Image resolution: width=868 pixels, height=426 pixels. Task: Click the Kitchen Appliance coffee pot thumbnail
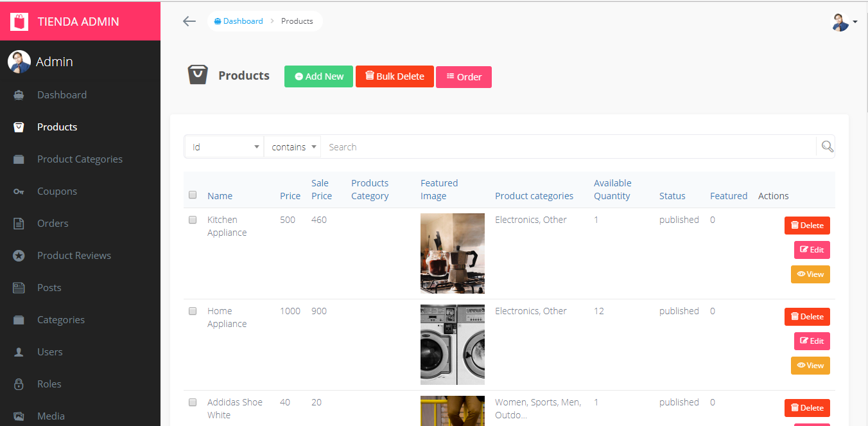pyautogui.click(x=453, y=254)
